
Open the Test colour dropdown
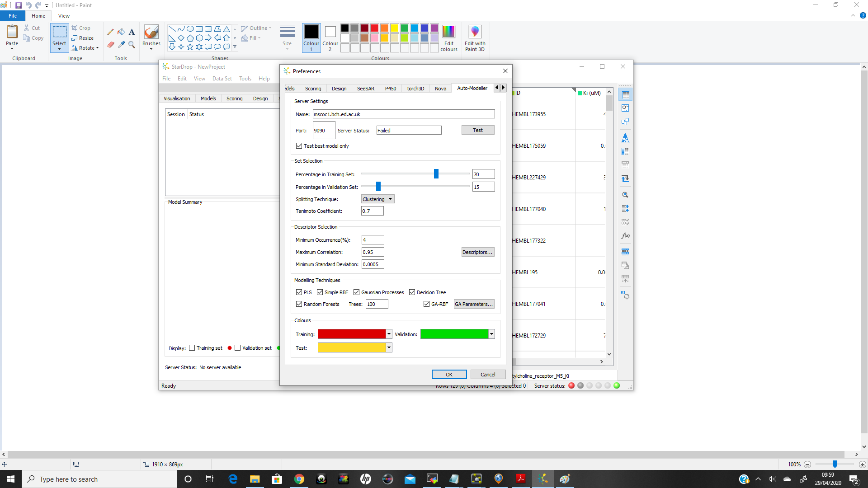point(389,347)
